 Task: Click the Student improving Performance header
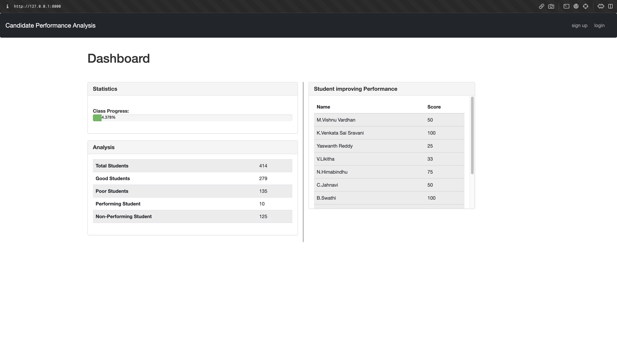coord(392,89)
